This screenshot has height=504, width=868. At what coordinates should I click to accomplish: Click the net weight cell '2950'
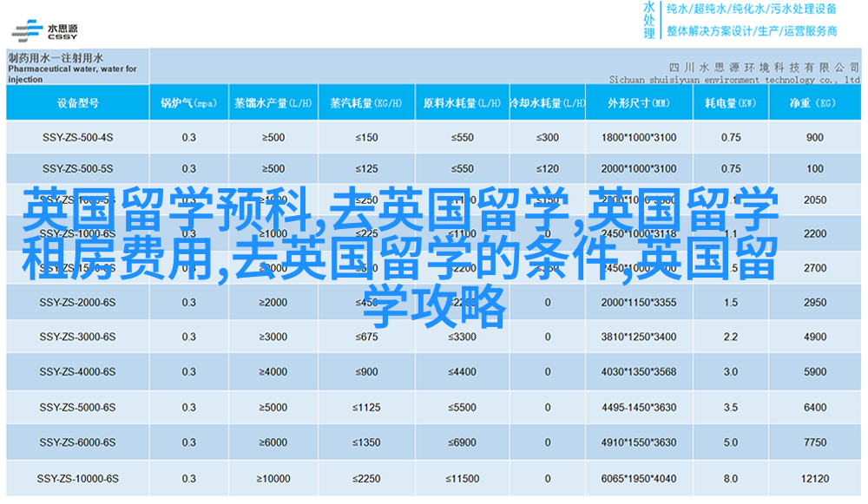point(815,303)
